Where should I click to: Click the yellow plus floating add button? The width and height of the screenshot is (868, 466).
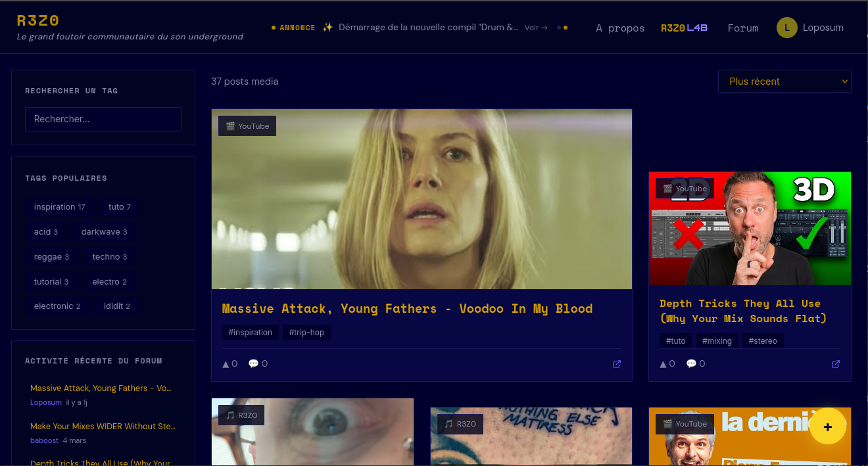click(x=827, y=427)
